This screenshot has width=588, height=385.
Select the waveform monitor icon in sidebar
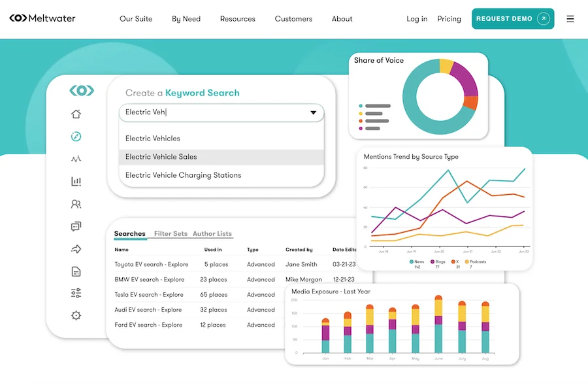[76, 159]
